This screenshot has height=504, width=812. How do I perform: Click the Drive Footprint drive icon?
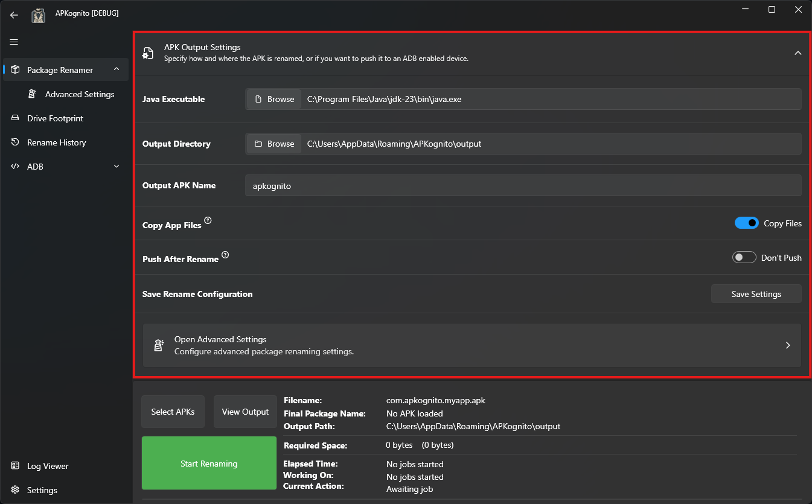click(x=15, y=118)
